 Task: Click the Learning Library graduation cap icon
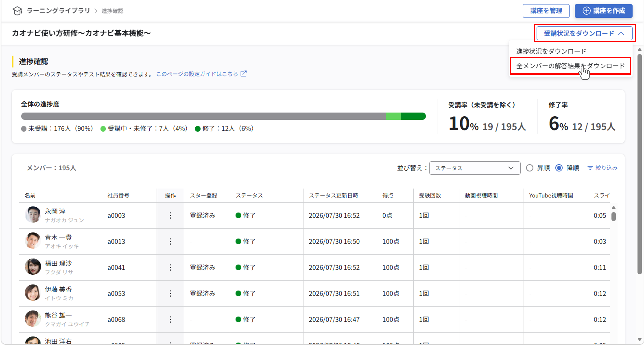pyautogui.click(x=17, y=11)
